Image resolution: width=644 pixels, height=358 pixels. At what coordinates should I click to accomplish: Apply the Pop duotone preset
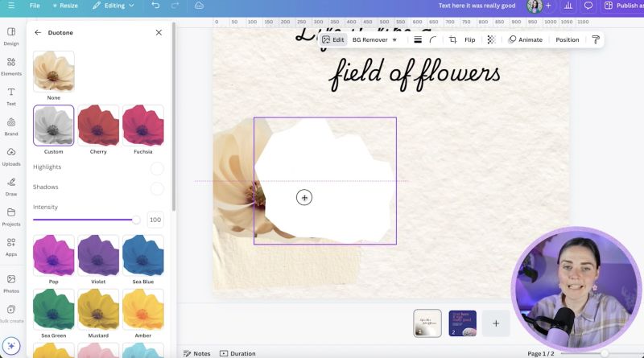[54, 255]
